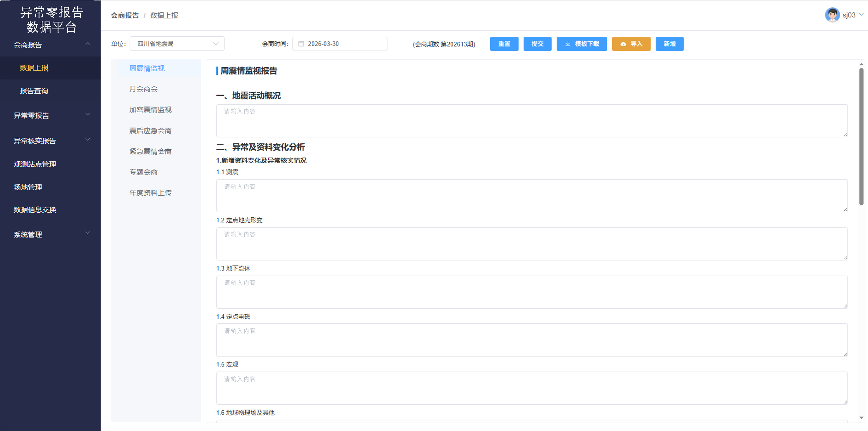Click the 地震活动概况 text input area

(x=531, y=121)
